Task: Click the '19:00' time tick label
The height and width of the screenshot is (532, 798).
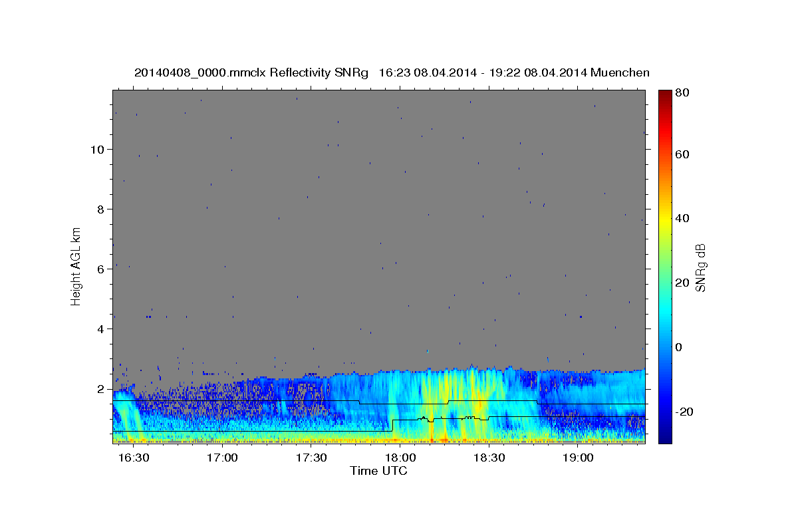Action: click(x=579, y=458)
